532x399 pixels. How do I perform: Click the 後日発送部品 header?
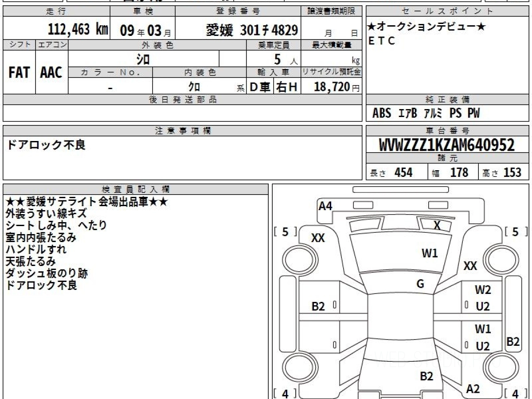(183, 100)
